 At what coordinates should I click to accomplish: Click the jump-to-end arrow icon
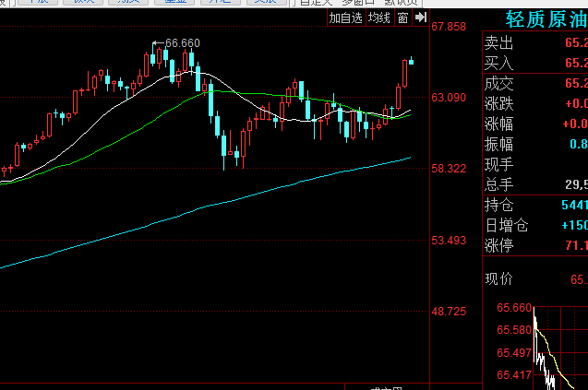point(421,18)
